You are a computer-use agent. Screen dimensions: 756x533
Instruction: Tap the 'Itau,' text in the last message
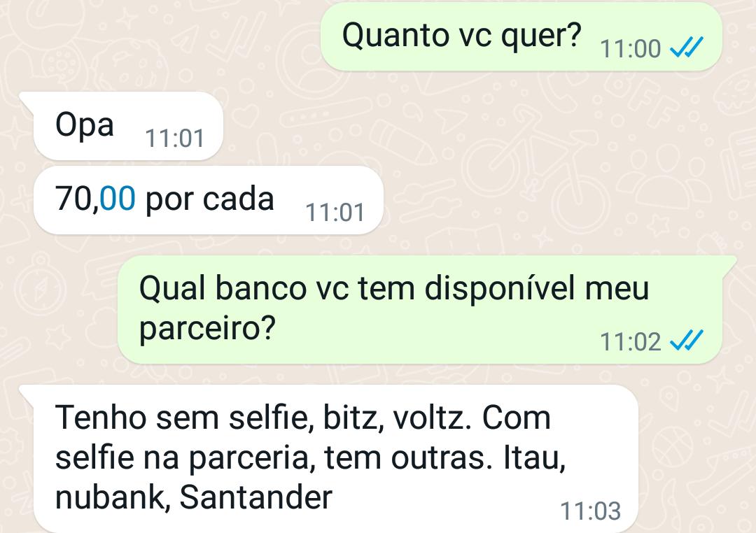[534, 458]
